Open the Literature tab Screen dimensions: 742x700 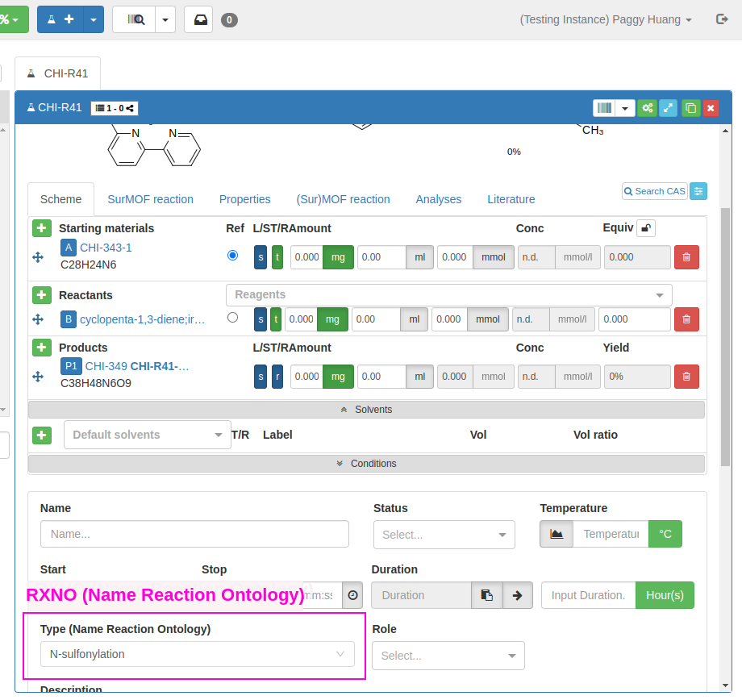pos(511,199)
